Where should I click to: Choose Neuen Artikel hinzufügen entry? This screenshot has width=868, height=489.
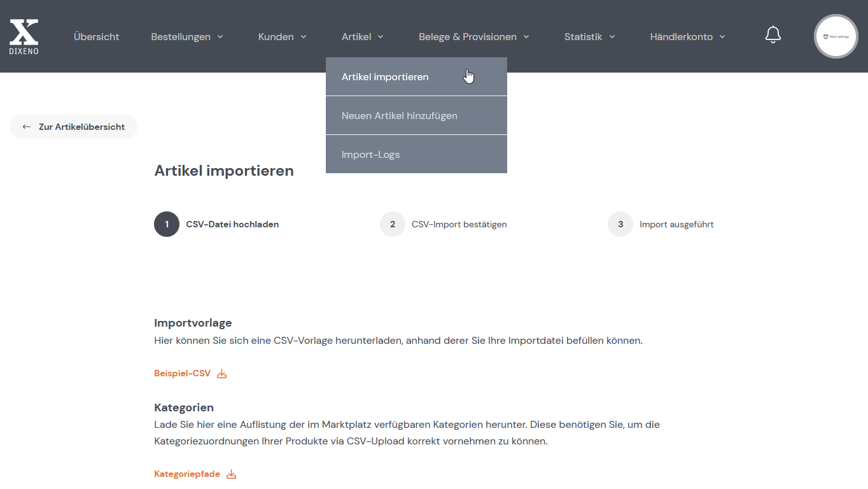pos(416,115)
